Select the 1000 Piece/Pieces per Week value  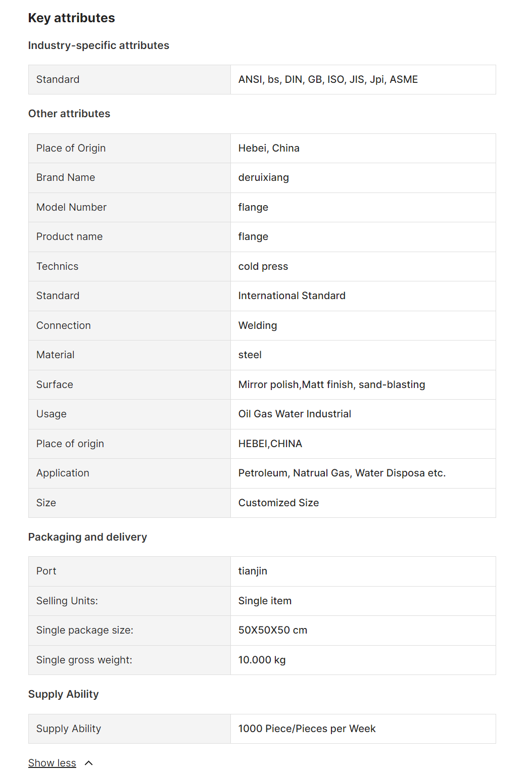[x=307, y=729]
